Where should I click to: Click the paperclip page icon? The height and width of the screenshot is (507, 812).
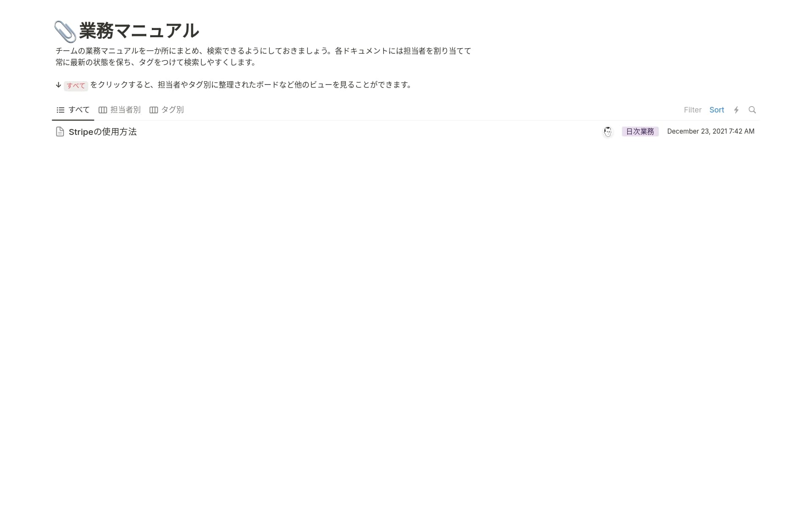pos(65,32)
